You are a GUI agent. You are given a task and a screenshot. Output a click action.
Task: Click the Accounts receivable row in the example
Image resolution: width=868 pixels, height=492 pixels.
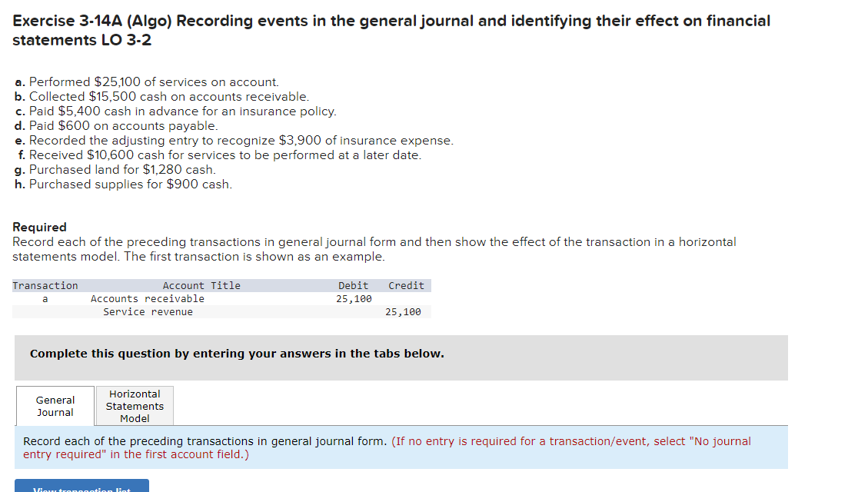coord(221,299)
